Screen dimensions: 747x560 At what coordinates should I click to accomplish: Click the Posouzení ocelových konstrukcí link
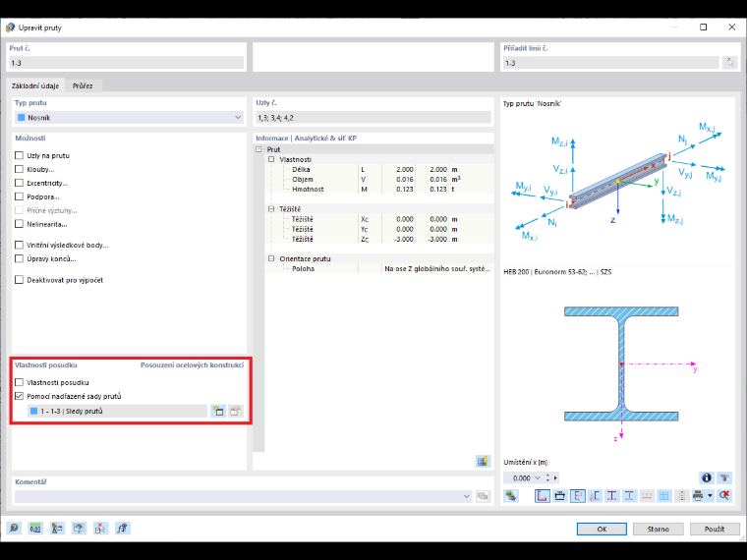click(x=192, y=365)
